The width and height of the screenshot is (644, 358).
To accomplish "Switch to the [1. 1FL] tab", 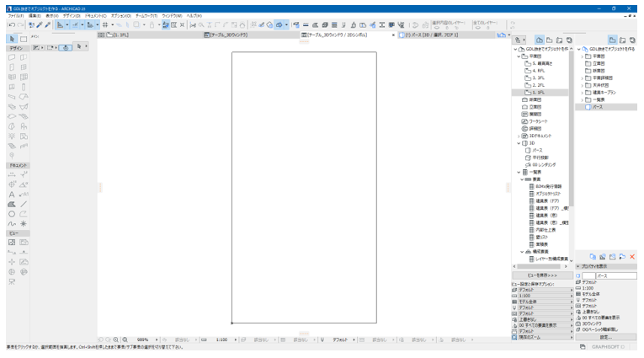I will point(150,35).
